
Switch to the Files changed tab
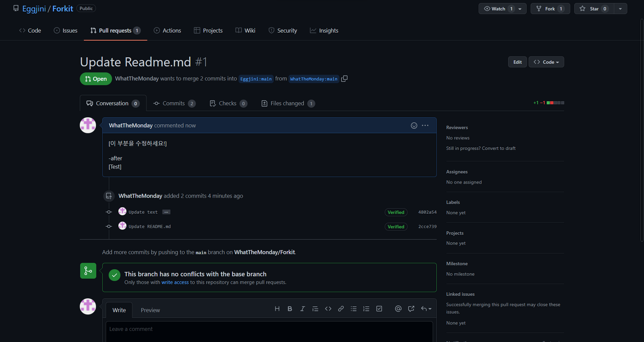(x=288, y=103)
